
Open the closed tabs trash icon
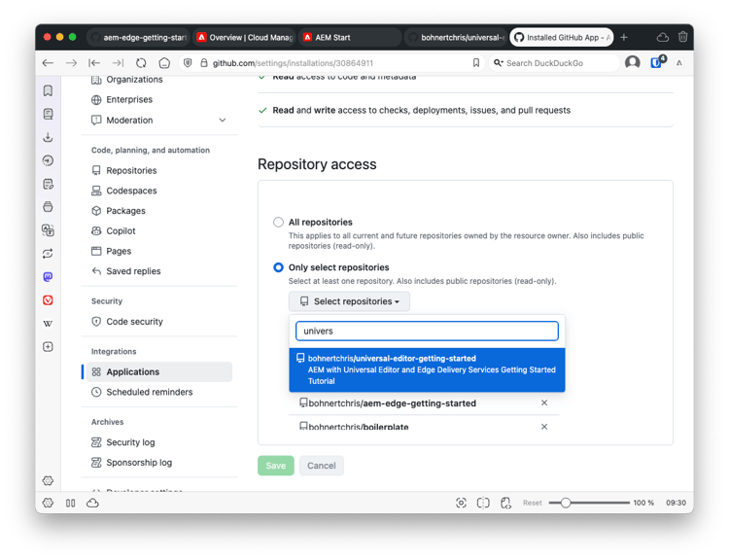pos(682,37)
